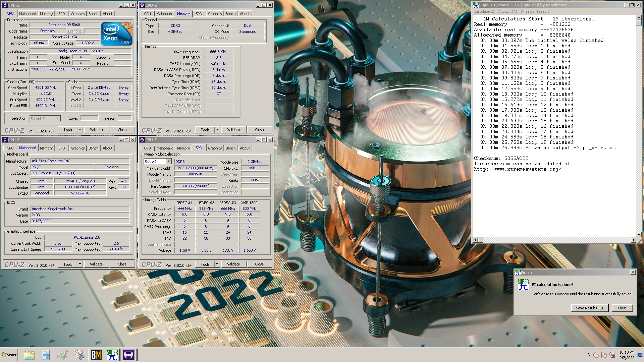Click the XMP-1600 800 MHz frequency cell

[x=249, y=208]
